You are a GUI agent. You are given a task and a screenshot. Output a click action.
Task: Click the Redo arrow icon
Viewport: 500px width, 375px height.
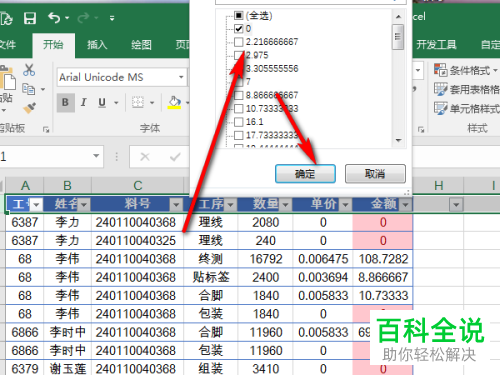point(83,18)
